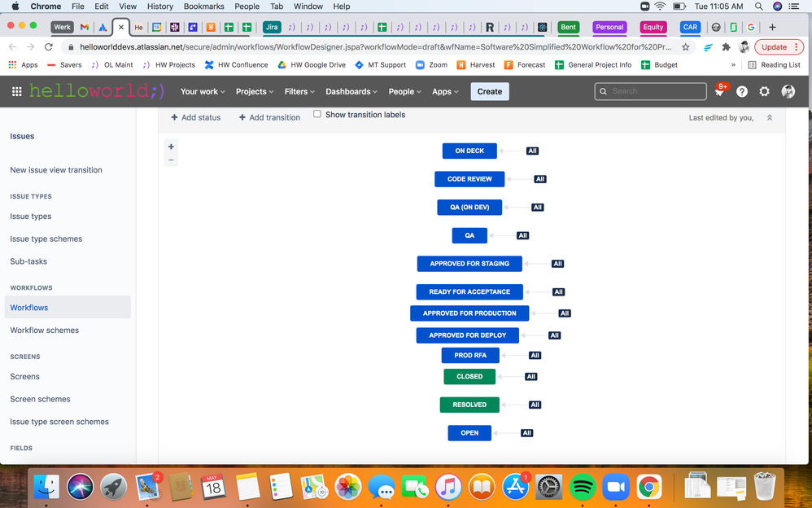Select the APPROVED FOR STAGING status
Screen dimensions: 812x508
469,263
